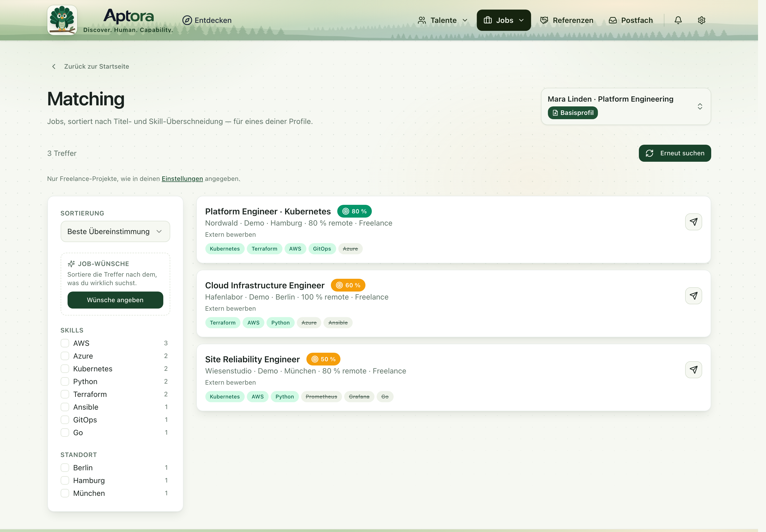This screenshot has height=532, width=766.
Task: Click the GitOps skill tag on Platform Engineer
Action: [322, 248]
